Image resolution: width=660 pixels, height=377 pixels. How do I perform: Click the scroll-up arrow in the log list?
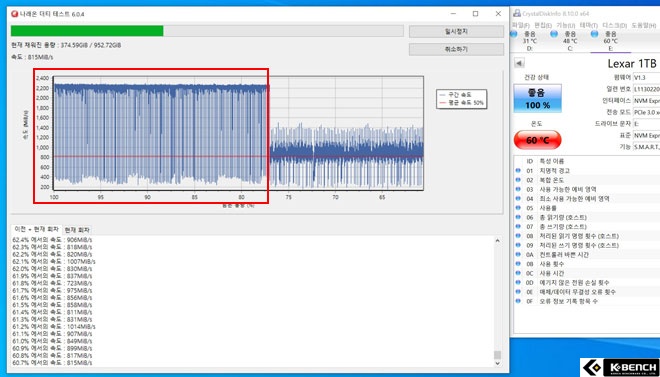498,241
